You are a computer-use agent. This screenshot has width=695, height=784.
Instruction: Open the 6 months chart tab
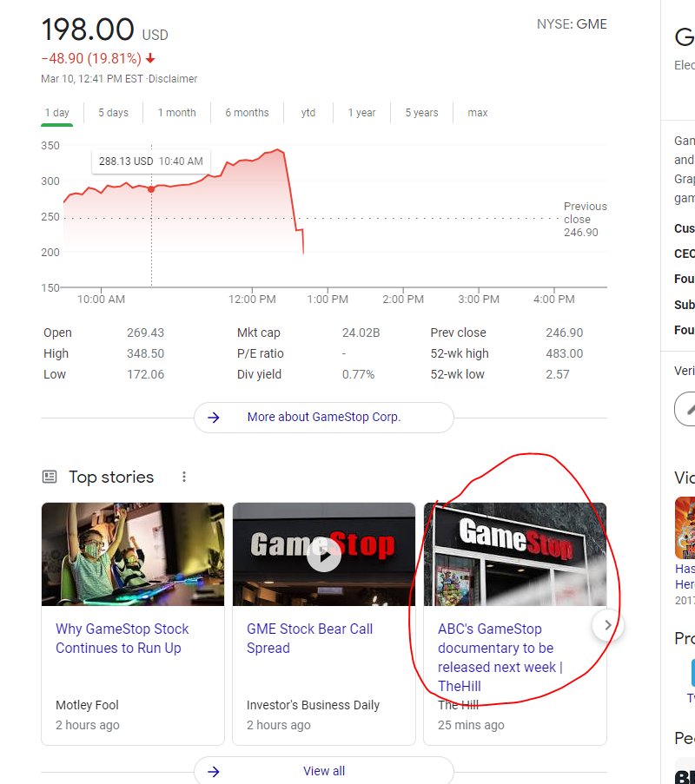coord(247,113)
